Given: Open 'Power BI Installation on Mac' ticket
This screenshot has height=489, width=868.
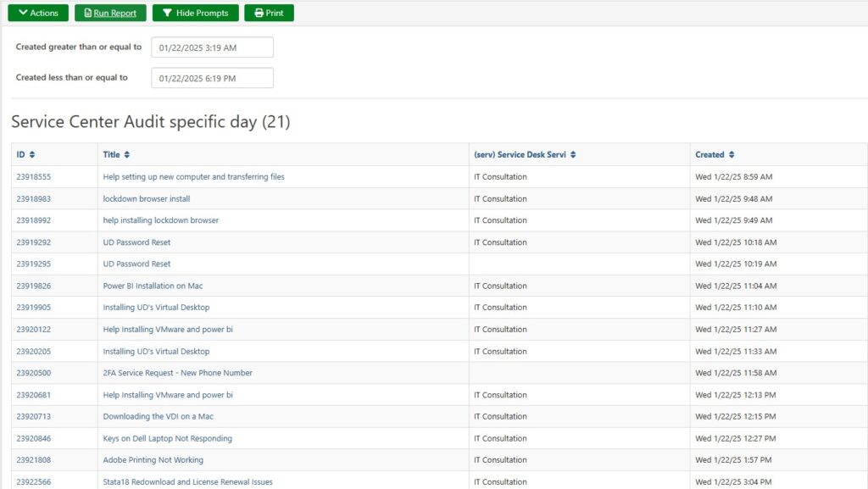Looking at the screenshot, I should pos(153,286).
